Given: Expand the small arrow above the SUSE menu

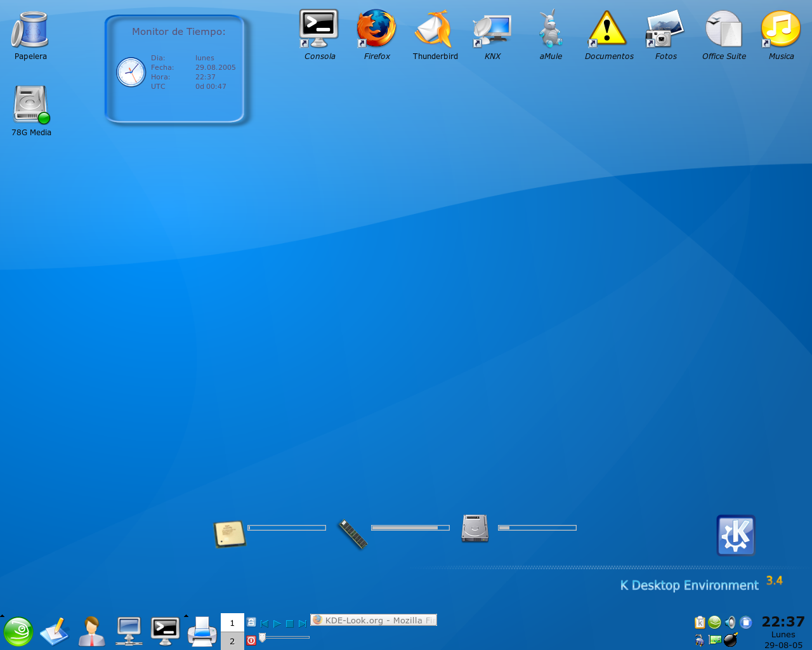Looking at the screenshot, I should [3, 615].
